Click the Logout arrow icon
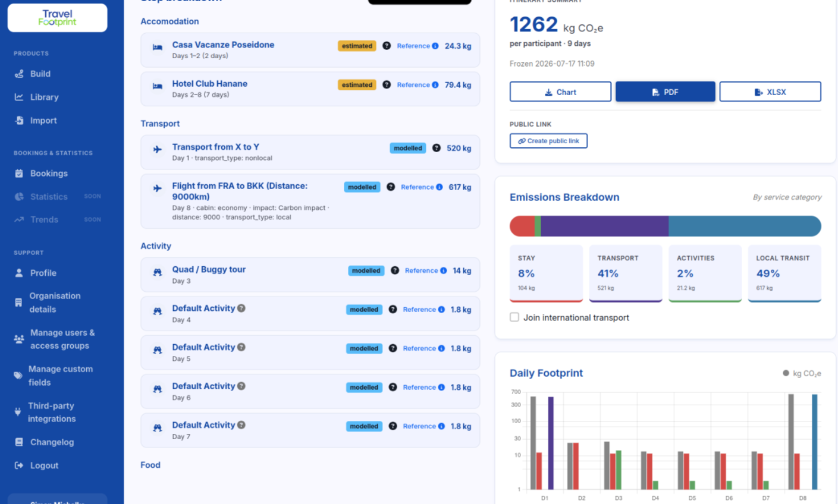838x504 pixels. [19, 465]
